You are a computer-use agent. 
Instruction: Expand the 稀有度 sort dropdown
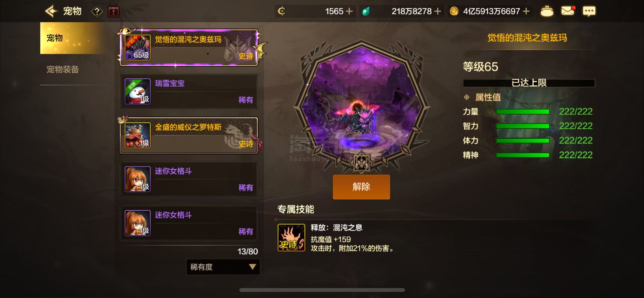tap(223, 267)
